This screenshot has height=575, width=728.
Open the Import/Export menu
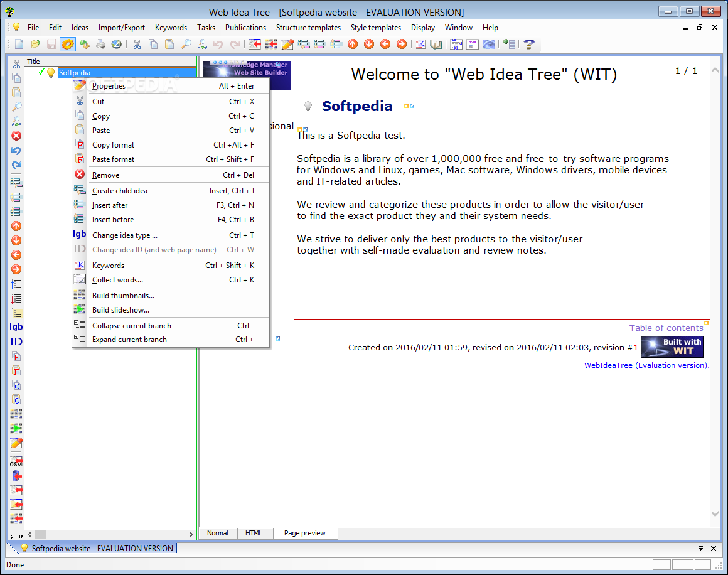point(122,28)
